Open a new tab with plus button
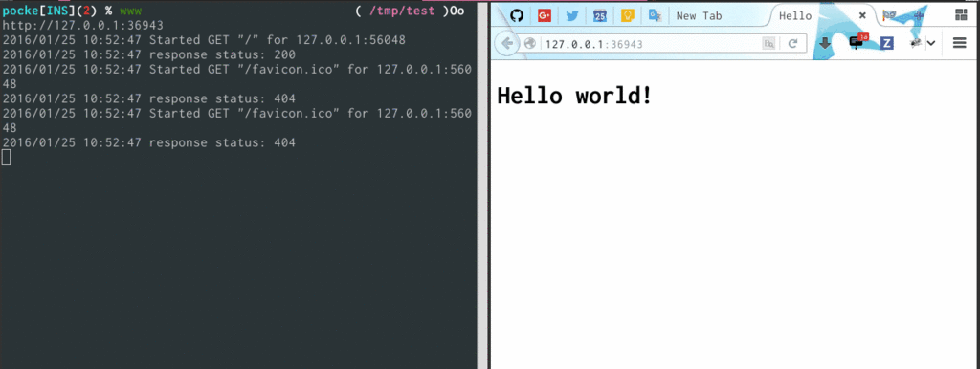This screenshot has width=980, height=369. pyautogui.click(x=918, y=15)
